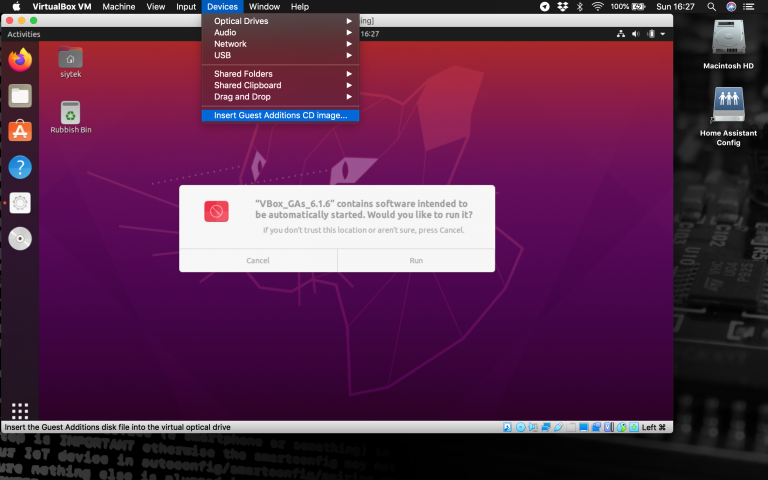Open the Help menu in menu bar

(x=300, y=6)
